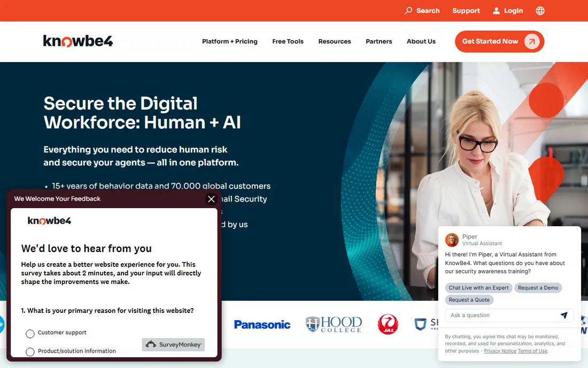Select Customer support radio option
Screen dimensions: 588x368
tap(30, 333)
